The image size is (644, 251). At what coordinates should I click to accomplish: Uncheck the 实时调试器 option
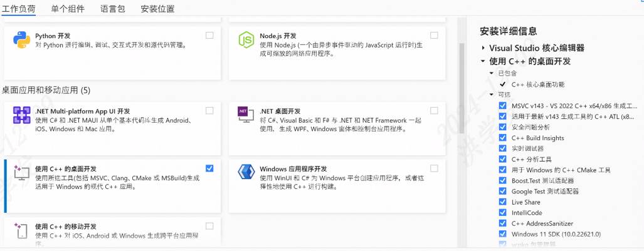coord(503,148)
